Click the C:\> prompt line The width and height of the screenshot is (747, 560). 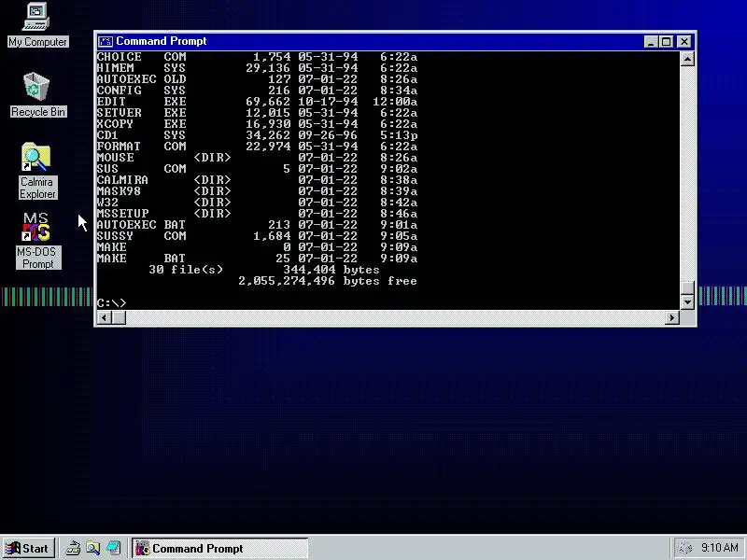111,302
